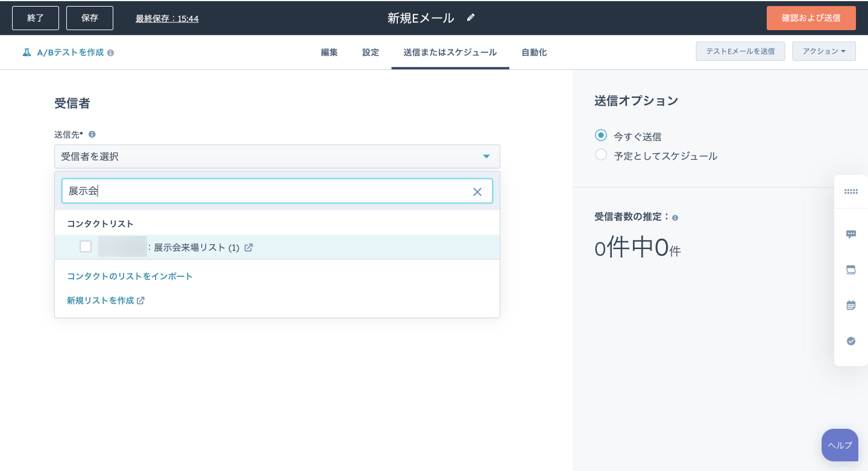Click コンタクトのリストをインポート link
This screenshot has width=868, height=471.
tap(130, 276)
